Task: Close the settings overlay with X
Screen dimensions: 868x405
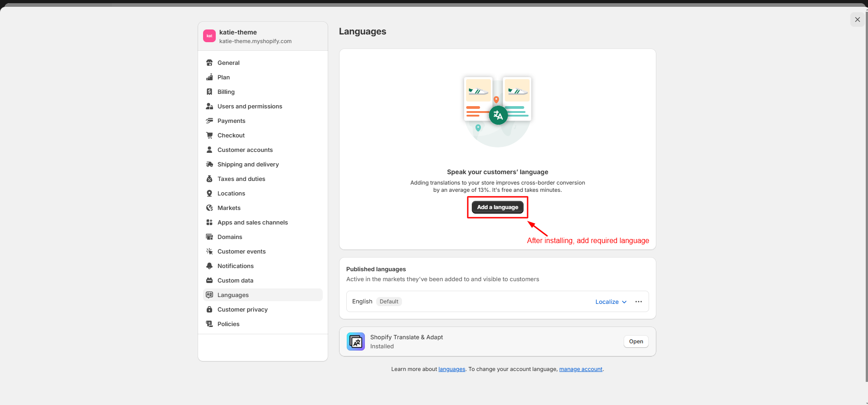Action: (857, 20)
